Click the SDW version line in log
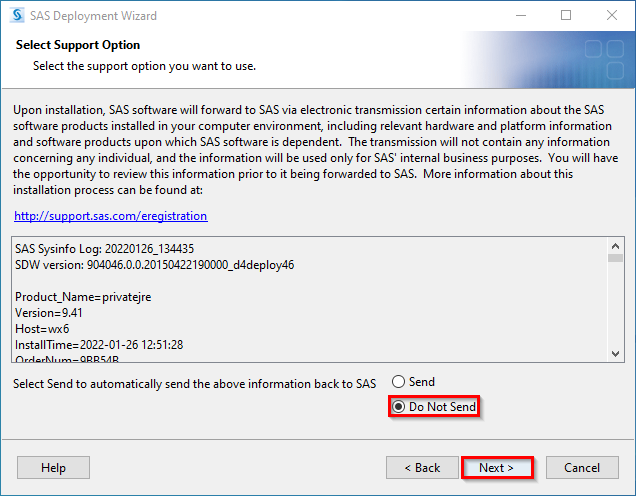The image size is (636, 496). click(x=155, y=265)
